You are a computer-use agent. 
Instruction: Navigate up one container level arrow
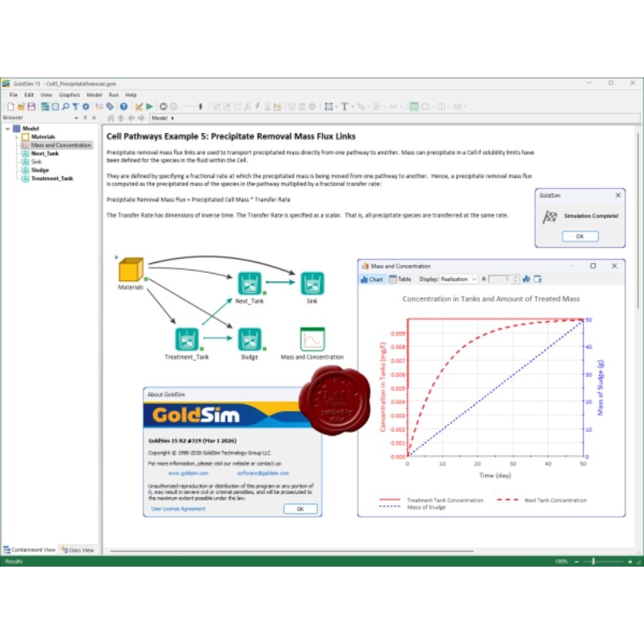pos(121,118)
